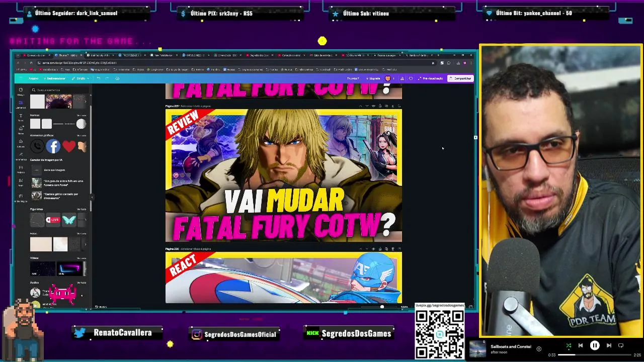This screenshot has width=644, height=362.
Task: Select the neon frame video thumbnail
Action: click(69, 269)
